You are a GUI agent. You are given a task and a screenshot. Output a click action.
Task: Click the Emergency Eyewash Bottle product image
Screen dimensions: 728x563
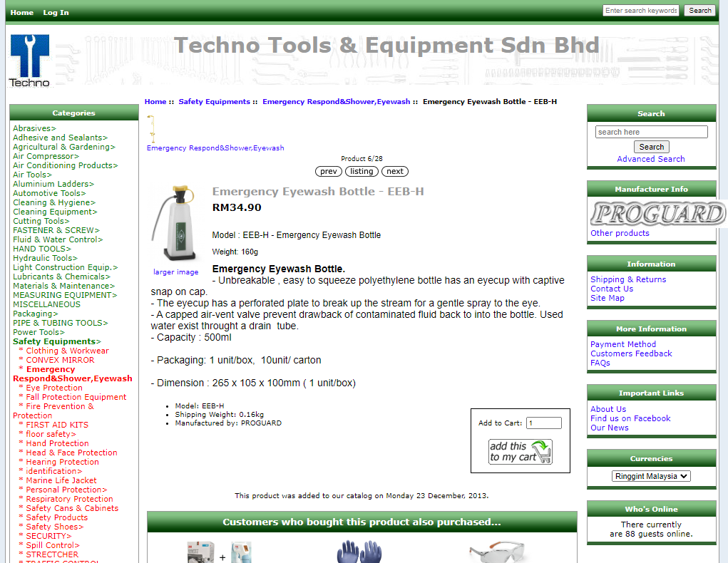pyautogui.click(x=175, y=224)
